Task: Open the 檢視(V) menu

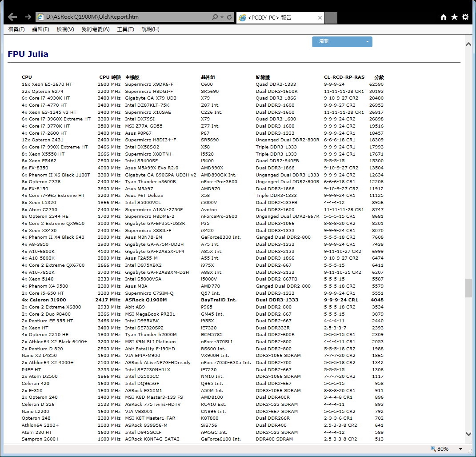Action: click(65, 29)
